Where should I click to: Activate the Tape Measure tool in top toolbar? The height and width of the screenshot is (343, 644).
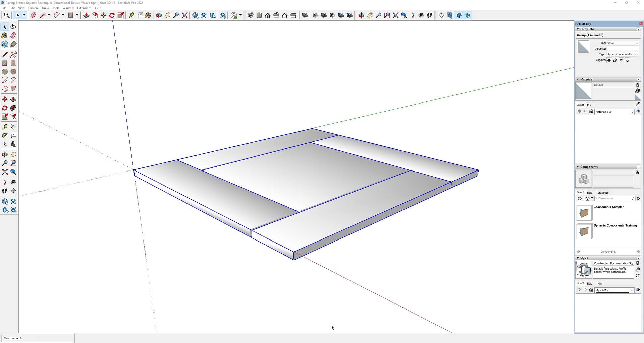131,15
